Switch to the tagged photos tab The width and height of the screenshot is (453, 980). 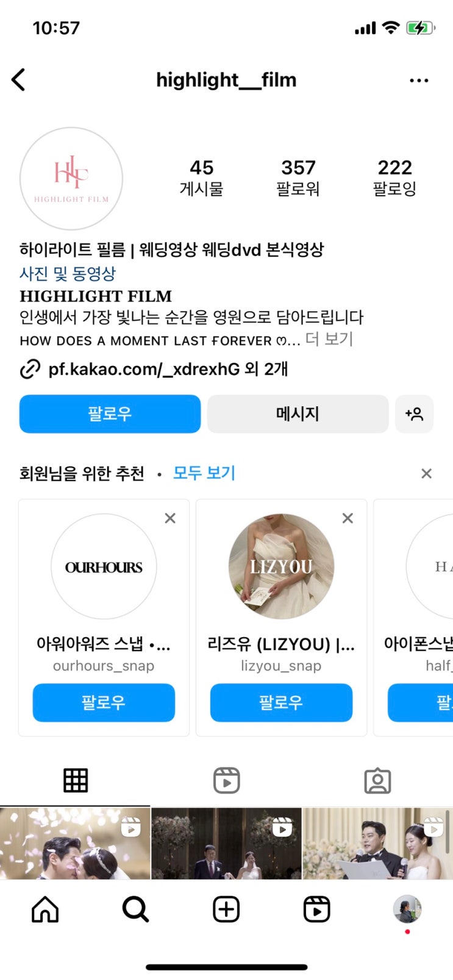click(x=377, y=780)
